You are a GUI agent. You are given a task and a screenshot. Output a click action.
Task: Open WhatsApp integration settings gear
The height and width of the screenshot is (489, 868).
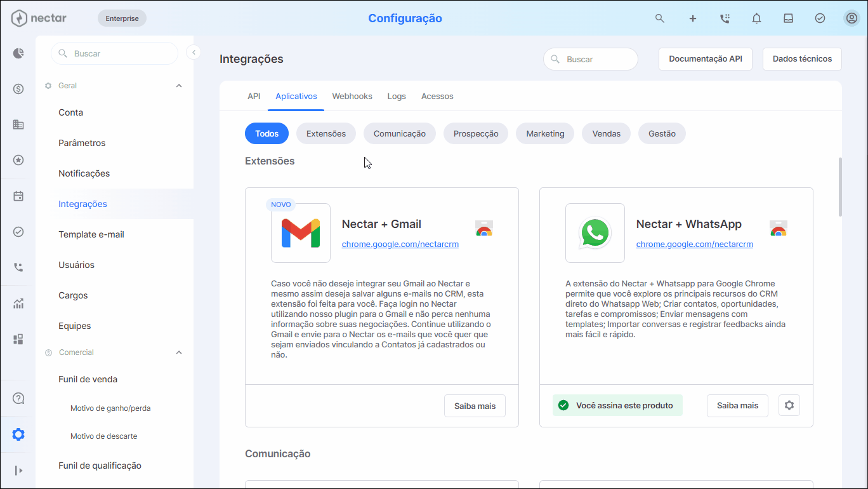789,405
